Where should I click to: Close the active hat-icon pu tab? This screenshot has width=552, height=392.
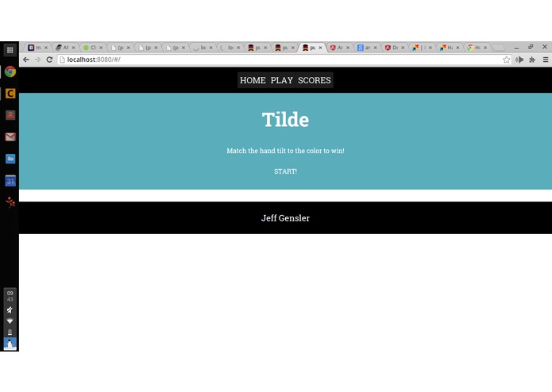pyautogui.click(x=320, y=48)
